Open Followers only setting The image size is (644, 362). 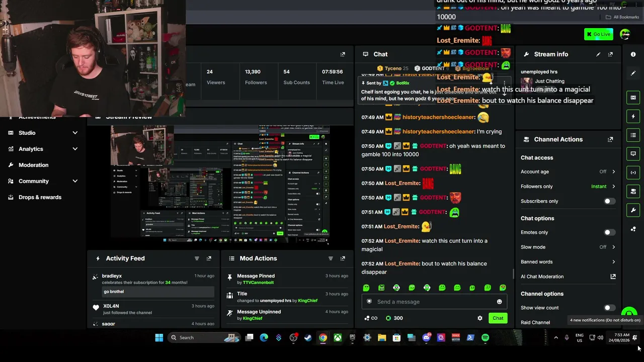[x=568, y=187]
